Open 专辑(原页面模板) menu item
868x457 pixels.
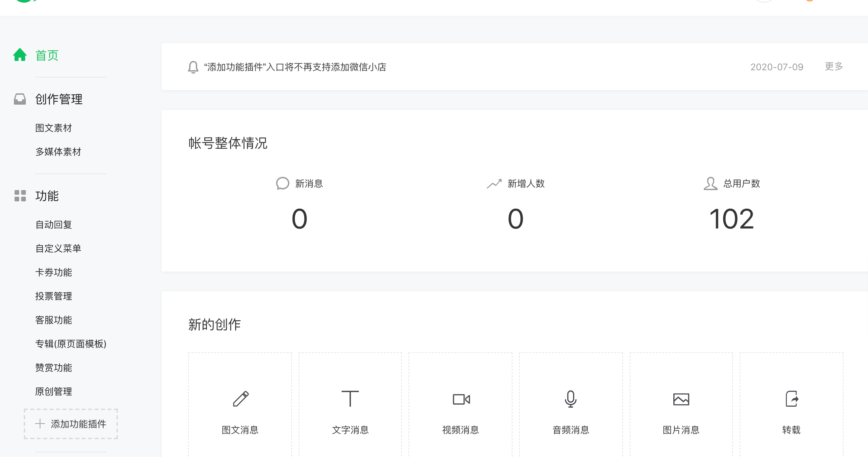tap(71, 344)
